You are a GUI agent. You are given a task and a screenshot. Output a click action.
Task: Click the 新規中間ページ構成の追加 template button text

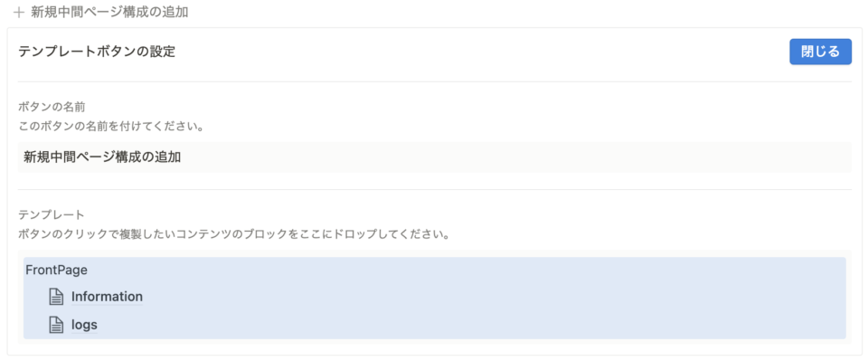[x=109, y=12]
